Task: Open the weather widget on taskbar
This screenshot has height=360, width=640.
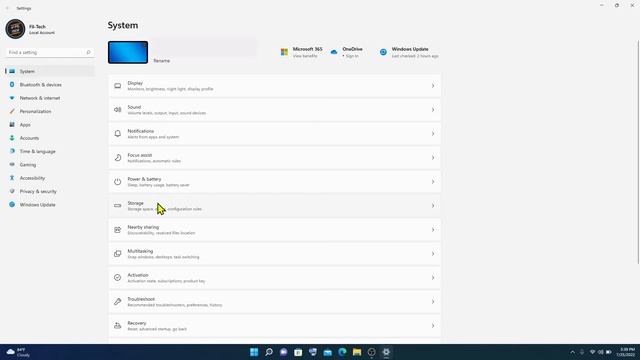Action: tap(18, 352)
